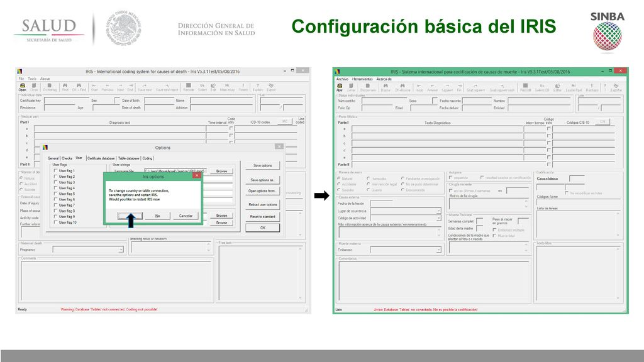Open the Acerca de menu in the Spanish window
Image resolution: width=644 pixels, height=362 pixels.
tap(384, 79)
